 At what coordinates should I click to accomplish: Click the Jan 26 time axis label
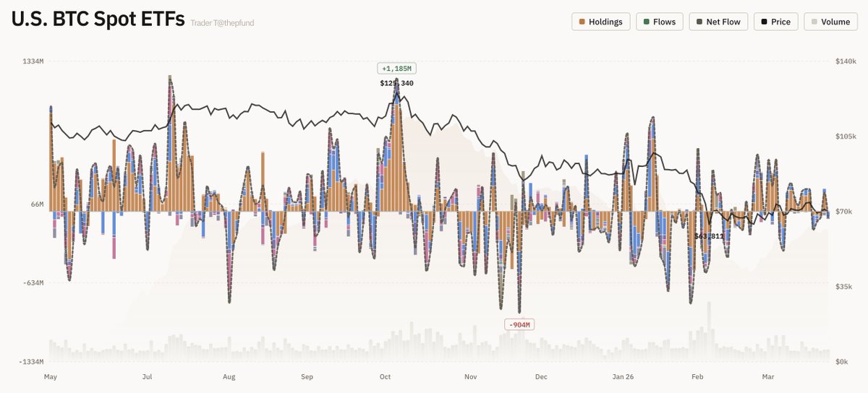click(624, 376)
